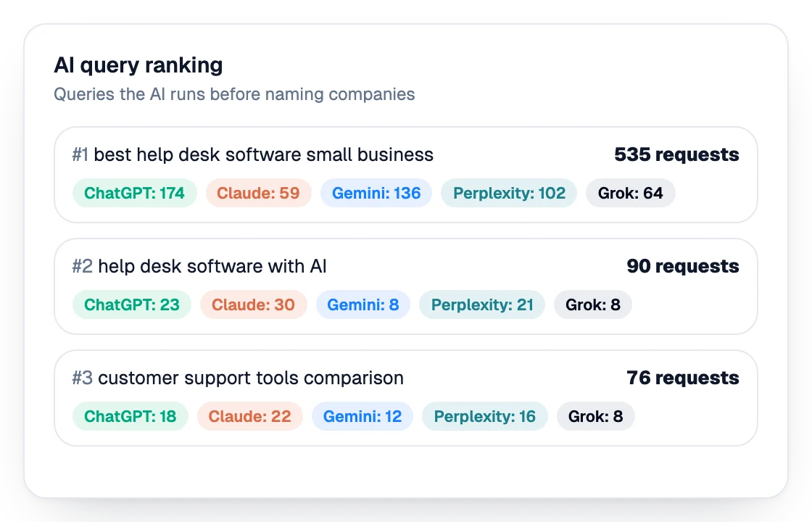Click the 'Grok: 64' badge

[631, 193]
